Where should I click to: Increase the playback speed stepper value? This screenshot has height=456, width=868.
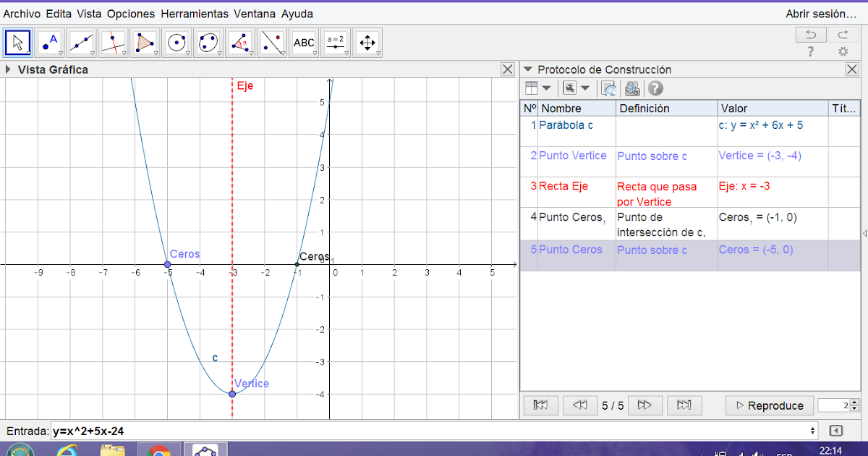pyautogui.click(x=854, y=402)
